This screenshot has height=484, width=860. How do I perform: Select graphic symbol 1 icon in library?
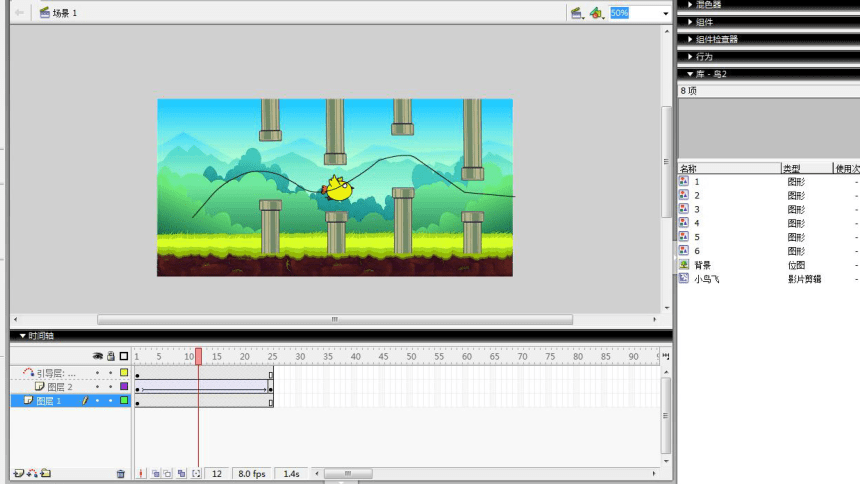[684, 181]
